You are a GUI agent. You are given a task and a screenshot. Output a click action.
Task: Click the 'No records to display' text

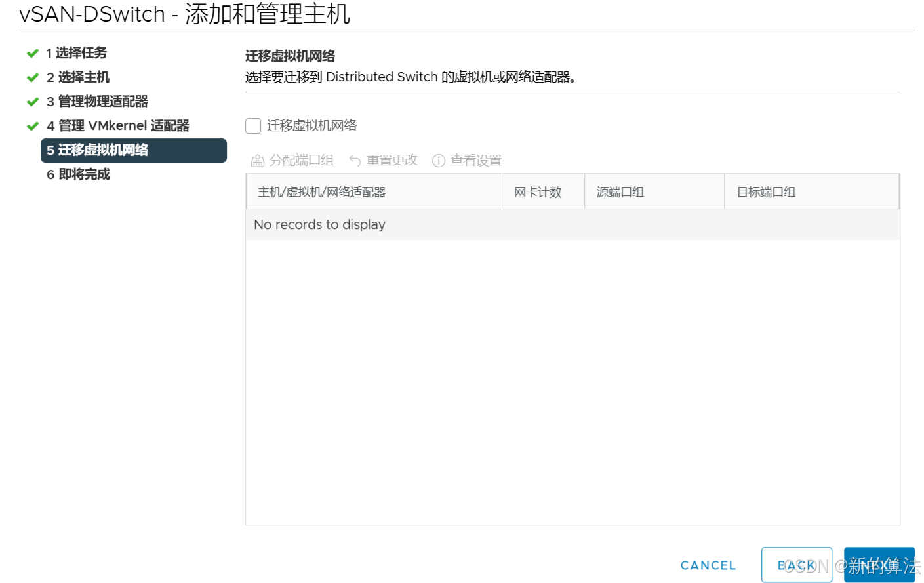click(x=319, y=225)
